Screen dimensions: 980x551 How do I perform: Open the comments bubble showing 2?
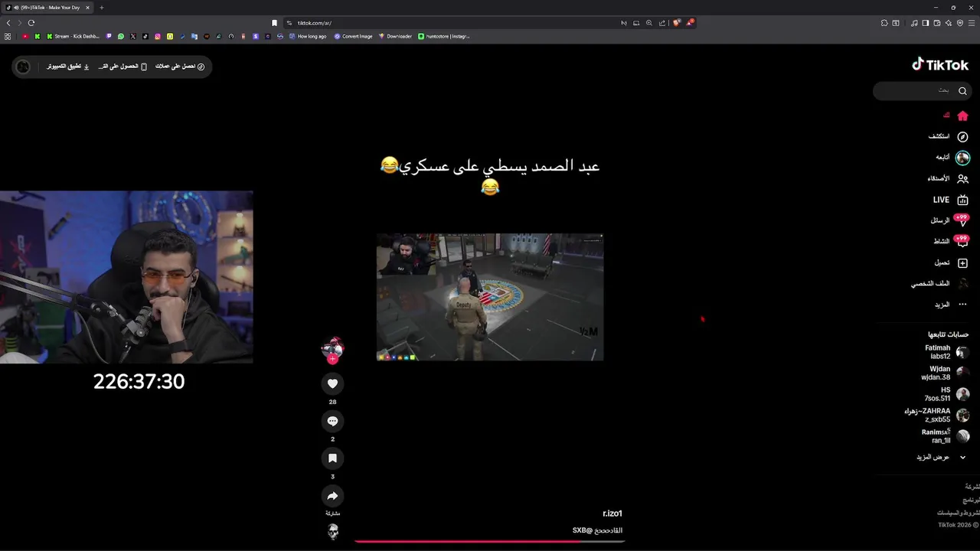pyautogui.click(x=332, y=421)
